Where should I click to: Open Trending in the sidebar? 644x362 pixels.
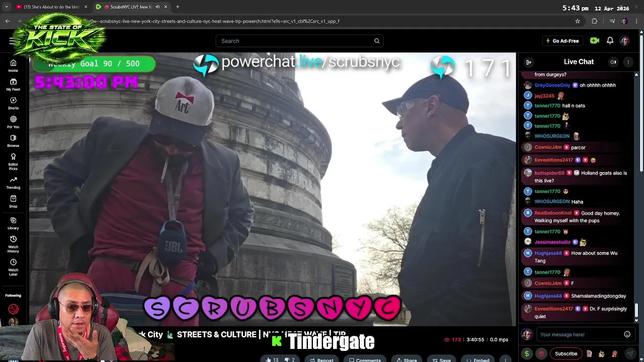[x=13, y=183]
